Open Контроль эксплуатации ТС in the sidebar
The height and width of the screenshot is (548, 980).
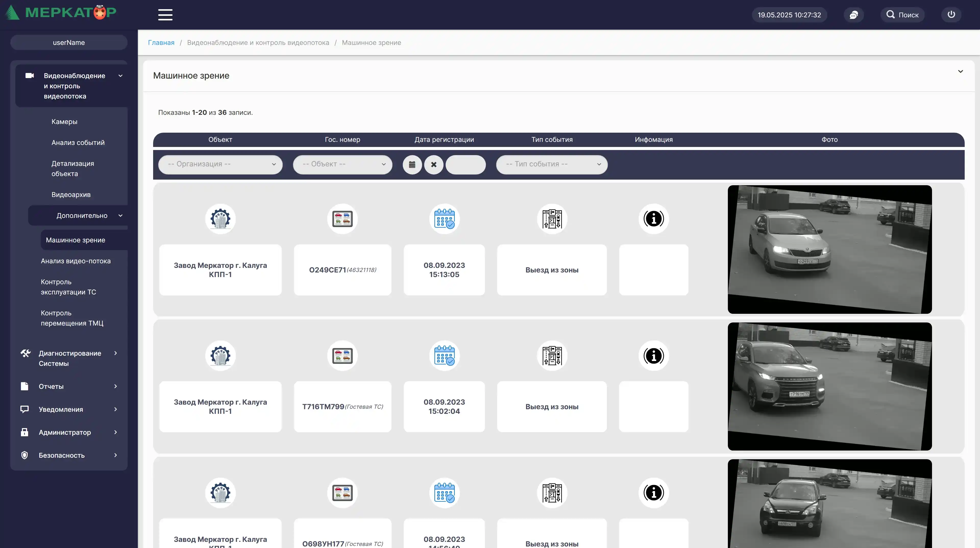tap(68, 287)
